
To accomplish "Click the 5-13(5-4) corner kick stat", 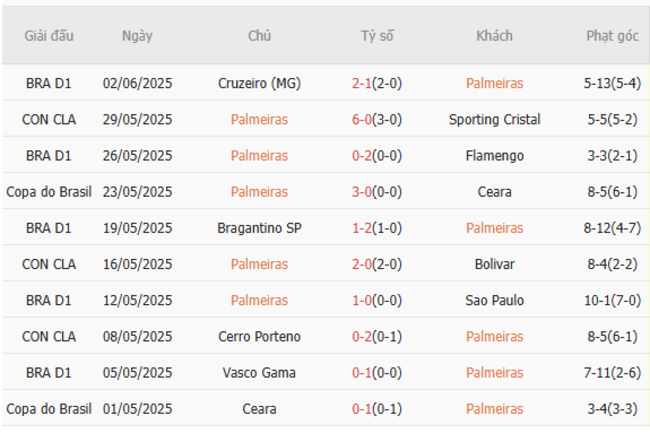I will click(x=612, y=84).
